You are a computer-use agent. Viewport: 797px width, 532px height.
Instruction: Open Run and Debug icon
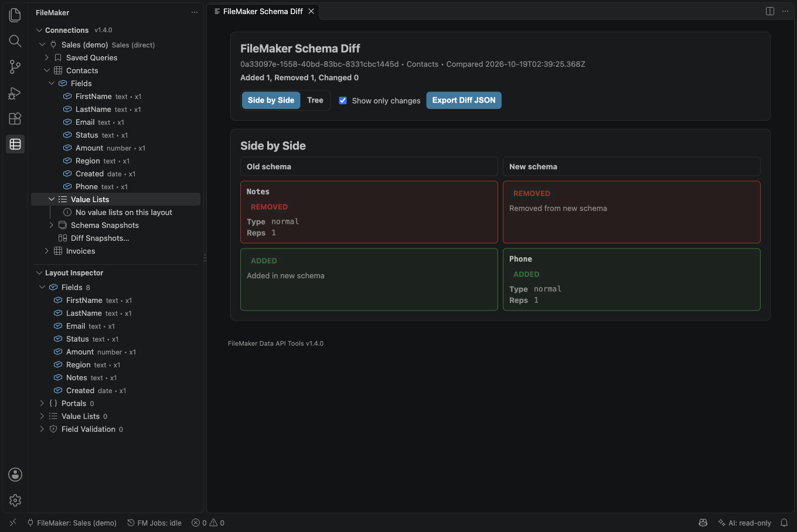coord(15,93)
